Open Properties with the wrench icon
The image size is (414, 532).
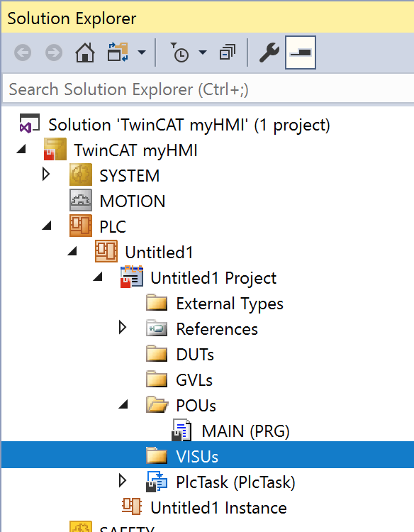(x=269, y=52)
